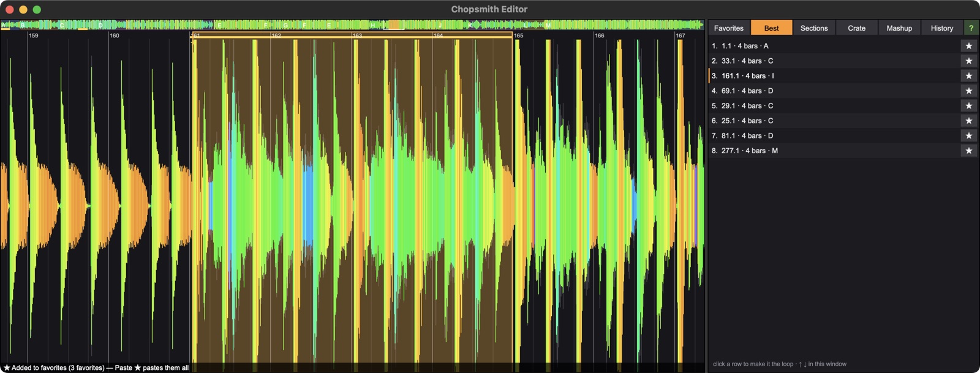Image resolution: width=980 pixels, height=373 pixels.
Task: Open help via the green question mark
Action: tap(971, 28)
